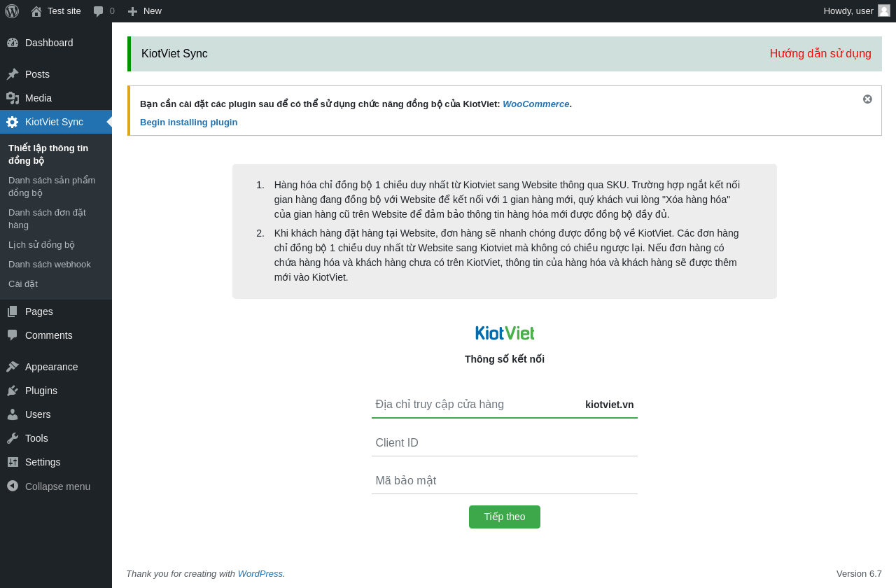Focus the Mã bảo mật field
Image resolution: width=896 pixels, height=588 pixels.
(504, 481)
